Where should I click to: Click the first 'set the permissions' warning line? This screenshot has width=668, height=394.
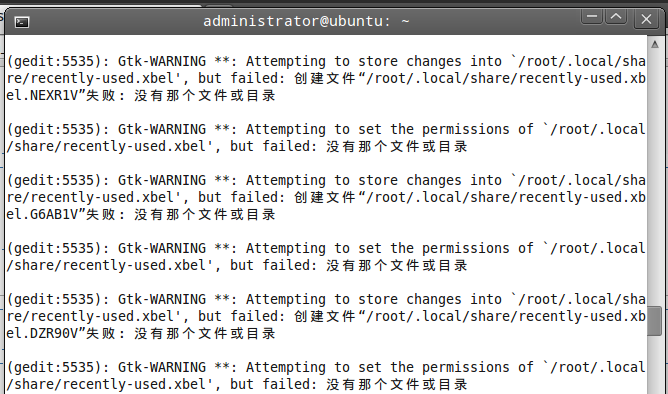click(326, 138)
